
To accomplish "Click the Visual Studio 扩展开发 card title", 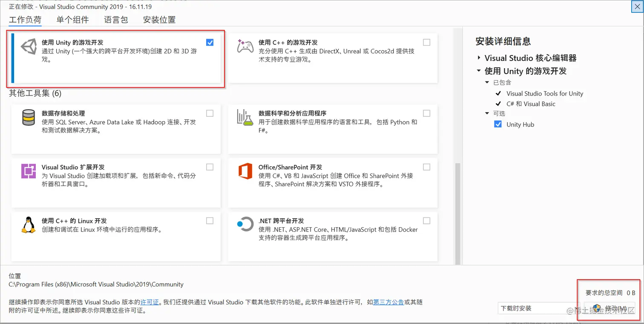I will (x=73, y=167).
